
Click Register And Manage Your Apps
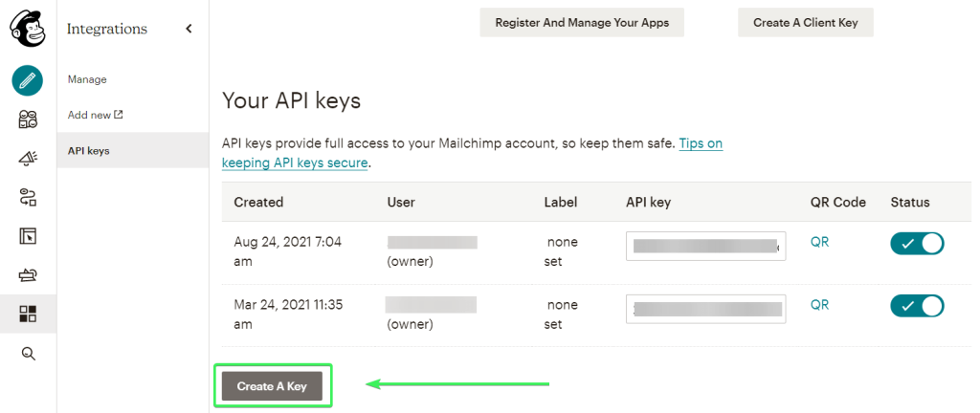click(582, 22)
